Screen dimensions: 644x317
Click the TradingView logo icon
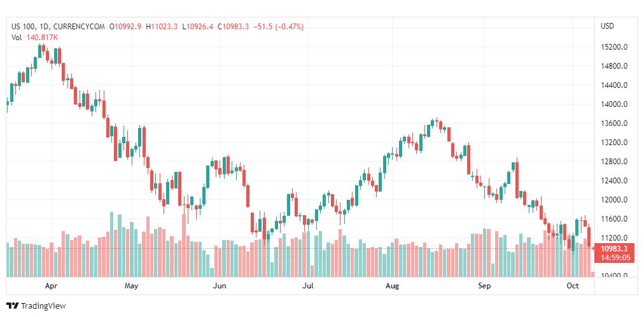12,306
